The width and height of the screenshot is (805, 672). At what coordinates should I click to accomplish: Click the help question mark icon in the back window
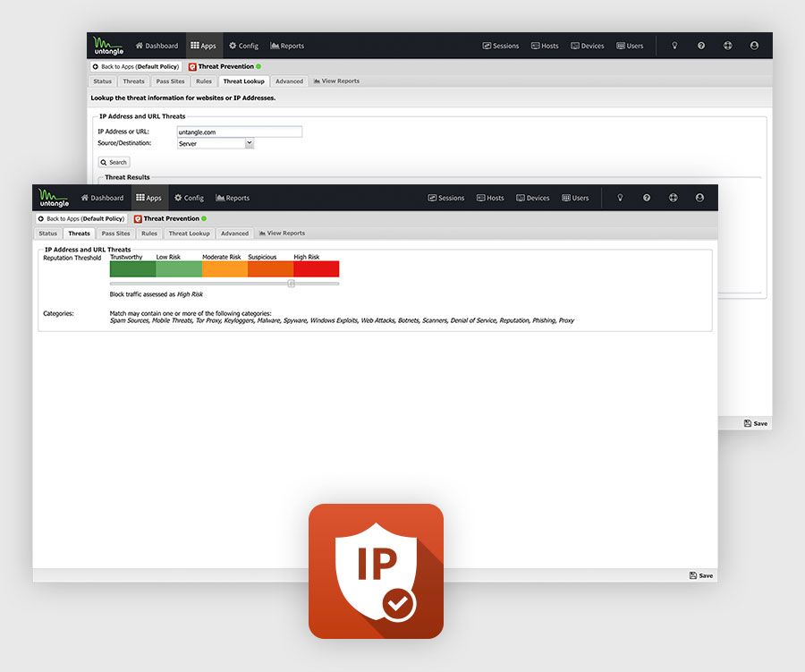pyautogui.click(x=701, y=46)
